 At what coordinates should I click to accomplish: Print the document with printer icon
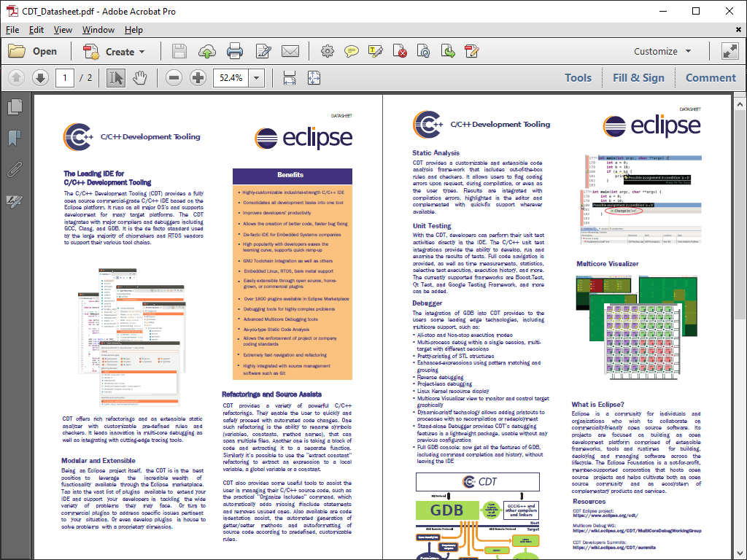(x=234, y=52)
